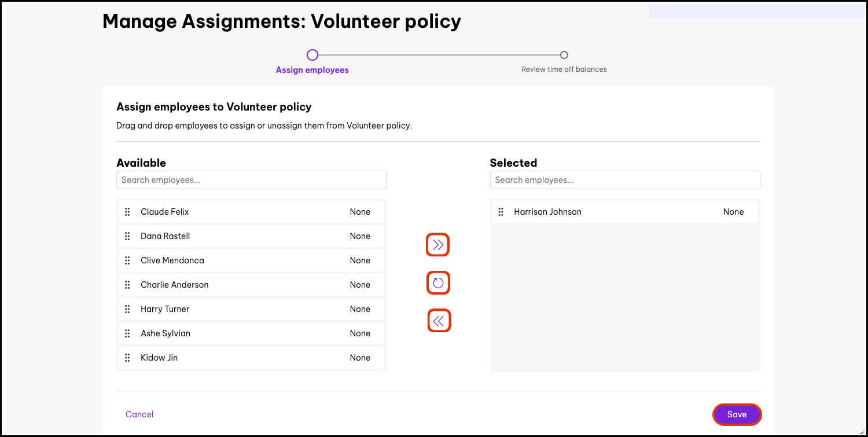Click drag handle beside Claude Felix
This screenshot has height=437, width=868.
coord(127,212)
